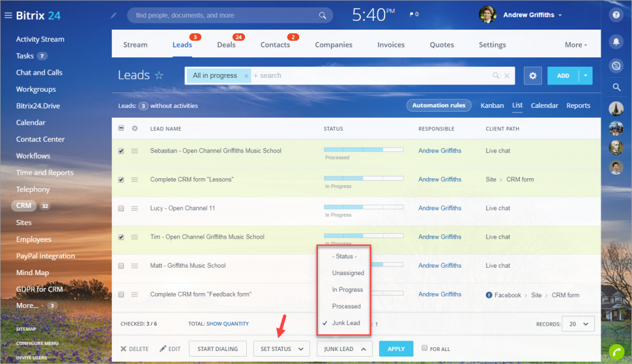
Task: Check the Matt - Griffiths Music School checkbox
Action: coord(121,266)
